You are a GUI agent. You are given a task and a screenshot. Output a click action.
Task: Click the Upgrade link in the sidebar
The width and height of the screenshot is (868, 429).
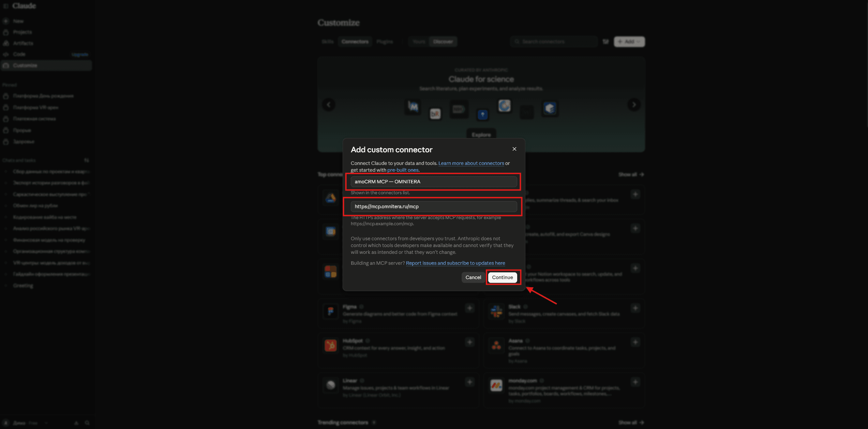click(x=80, y=55)
